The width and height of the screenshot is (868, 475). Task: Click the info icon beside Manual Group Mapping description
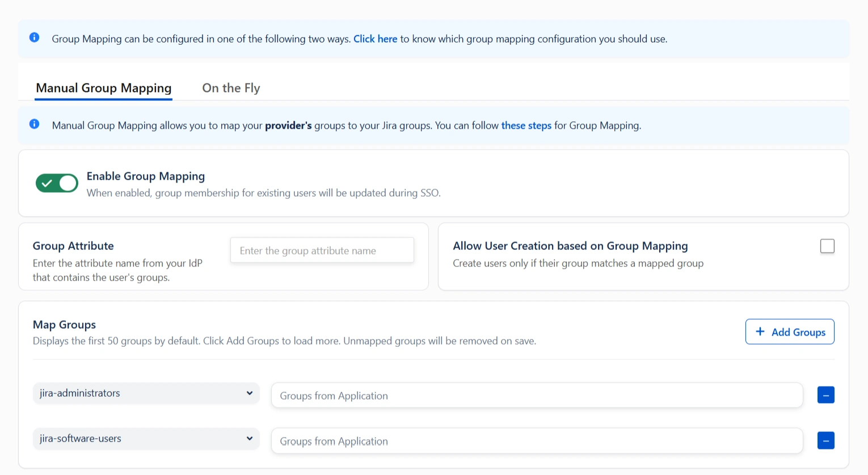(x=35, y=124)
